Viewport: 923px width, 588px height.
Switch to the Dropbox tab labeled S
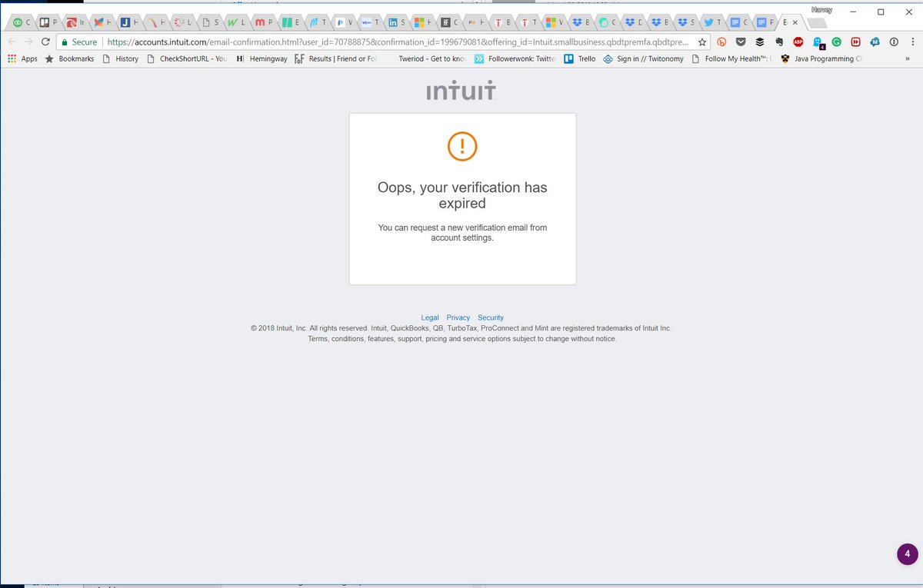pos(685,22)
